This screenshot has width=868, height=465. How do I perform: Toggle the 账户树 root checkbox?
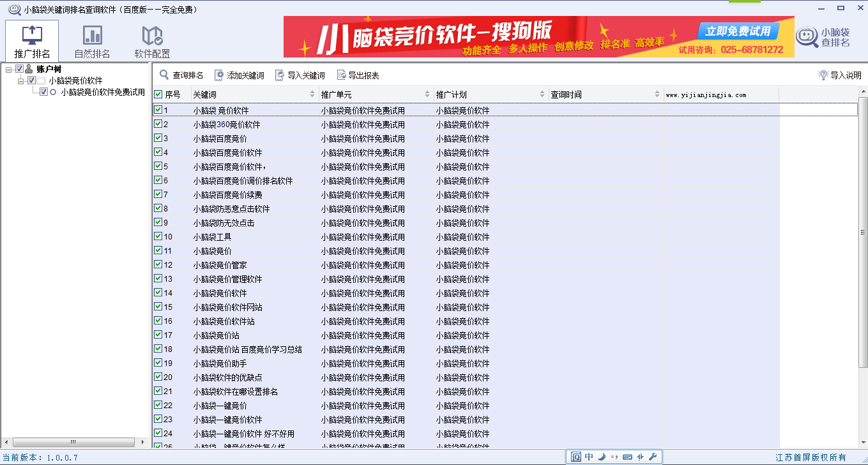point(19,69)
